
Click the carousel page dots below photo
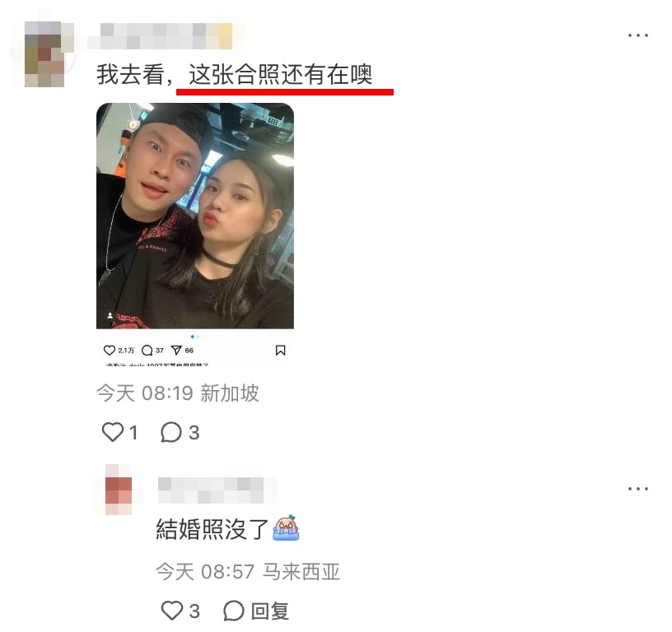coord(195,337)
